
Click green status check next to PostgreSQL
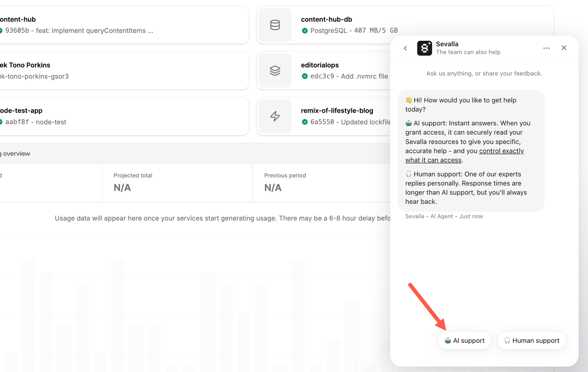305,31
